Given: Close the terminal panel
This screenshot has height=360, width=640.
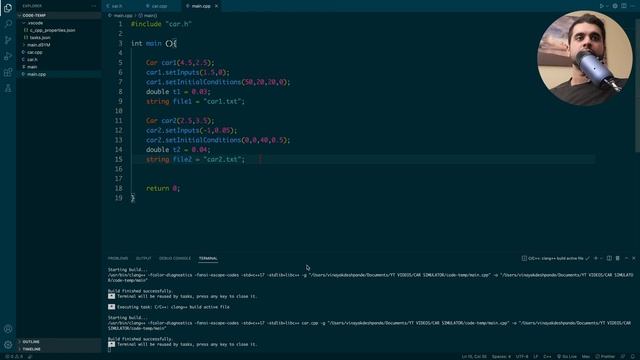Looking at the screenshot, I should [x=633, y=258].
